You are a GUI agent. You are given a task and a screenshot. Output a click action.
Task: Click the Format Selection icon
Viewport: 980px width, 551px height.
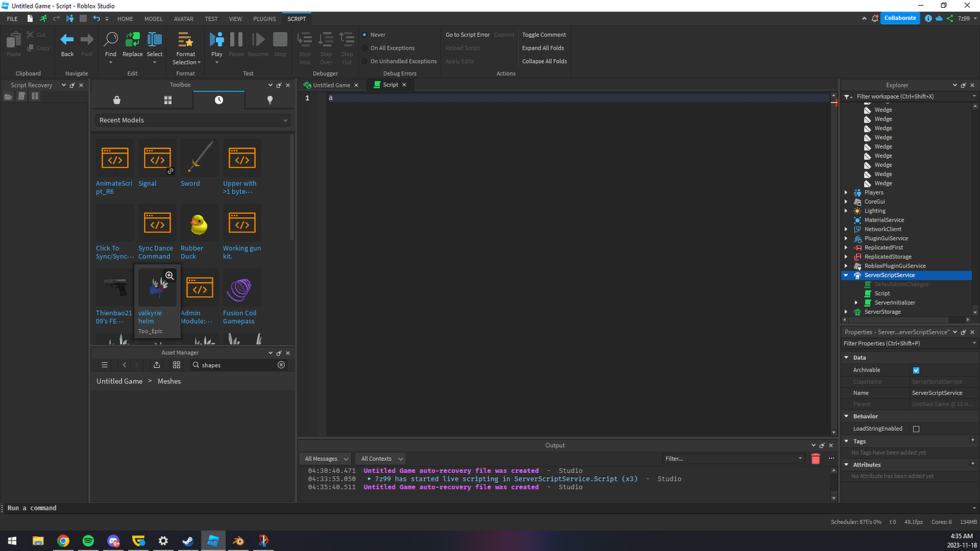coord(185,40)
